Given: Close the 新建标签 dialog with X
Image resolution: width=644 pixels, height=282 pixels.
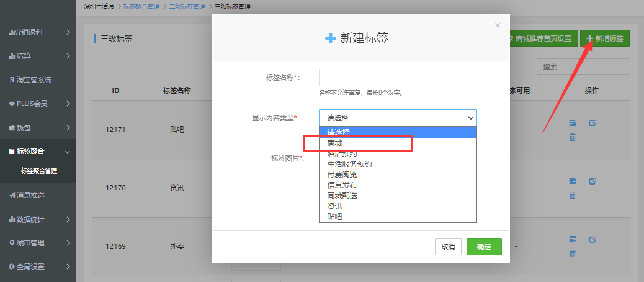Looking at the screenshot, I should [x=497, y=25].
